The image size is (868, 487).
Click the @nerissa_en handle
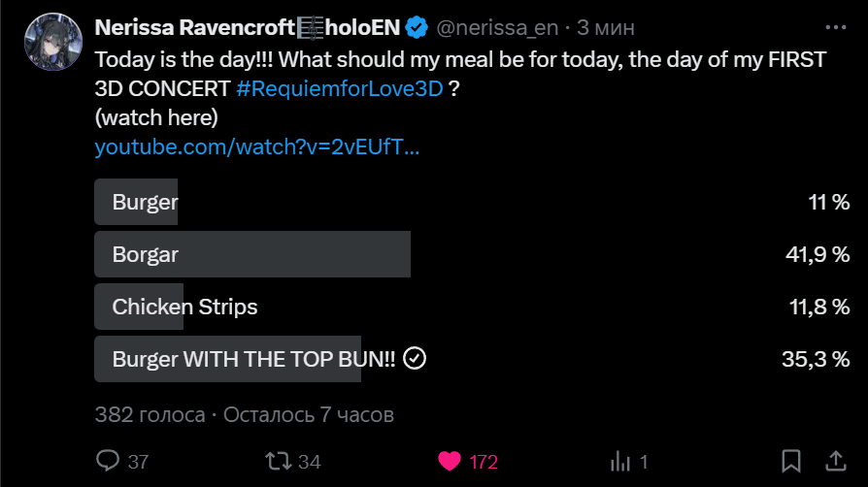coord(496,27)
